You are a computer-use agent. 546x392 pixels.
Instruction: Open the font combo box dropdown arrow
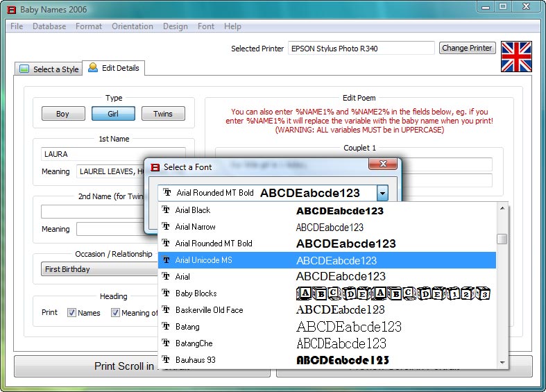382,193
